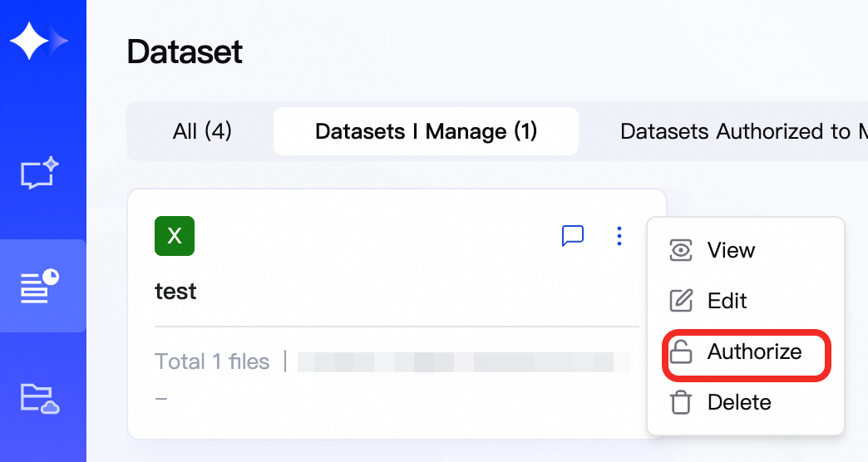Viewport: 868px width, 462px height.
Task: Open the AI chat sidebar icon
Action: coord(39,174)
